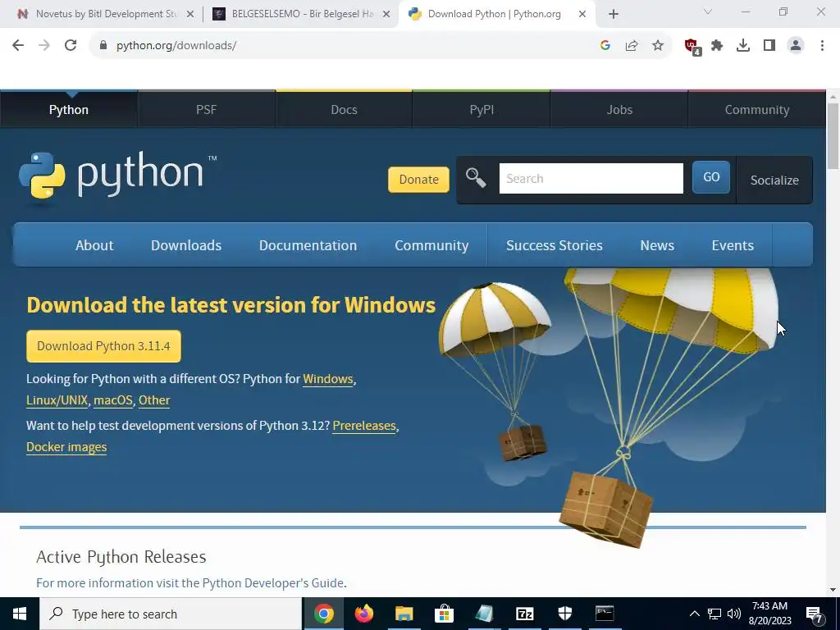Open Chrome from the taskbar

(323, 614)
